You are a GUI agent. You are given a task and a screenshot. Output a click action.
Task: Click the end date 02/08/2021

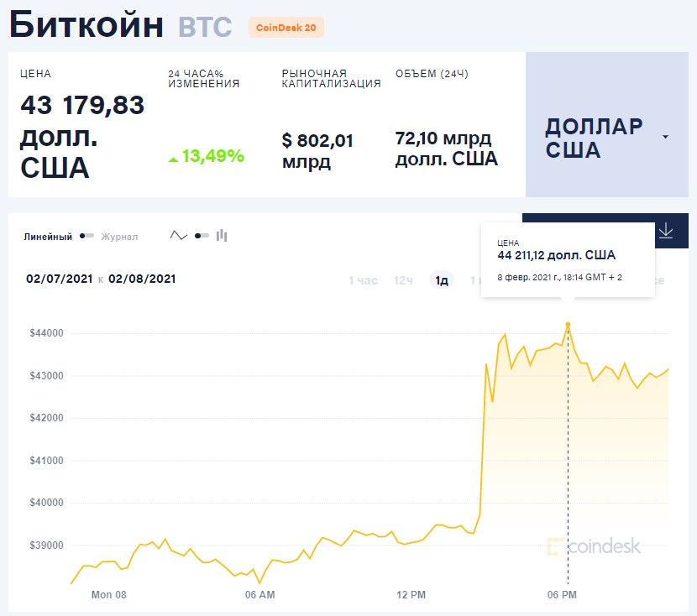pos(141,279)
